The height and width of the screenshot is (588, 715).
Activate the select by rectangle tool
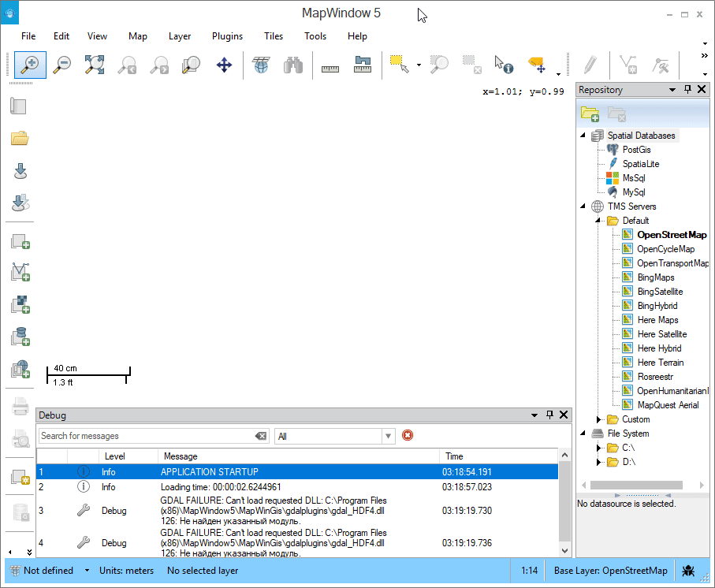pyautogui.click(x=400, y=65)
